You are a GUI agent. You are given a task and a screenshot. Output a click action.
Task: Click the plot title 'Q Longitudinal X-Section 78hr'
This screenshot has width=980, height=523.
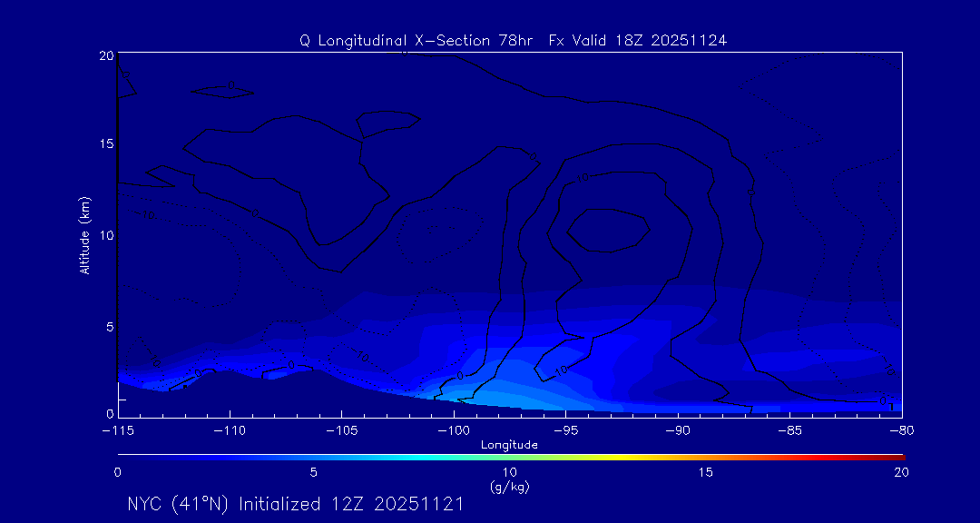click(417, 41)
